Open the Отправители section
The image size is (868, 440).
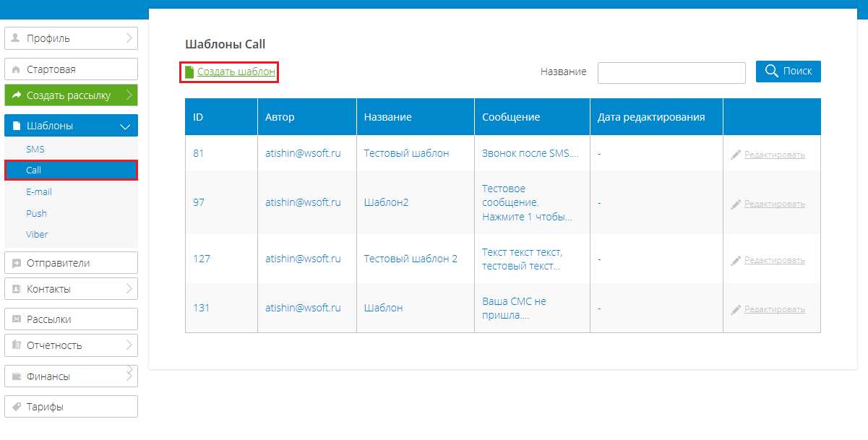pos(71,263)
